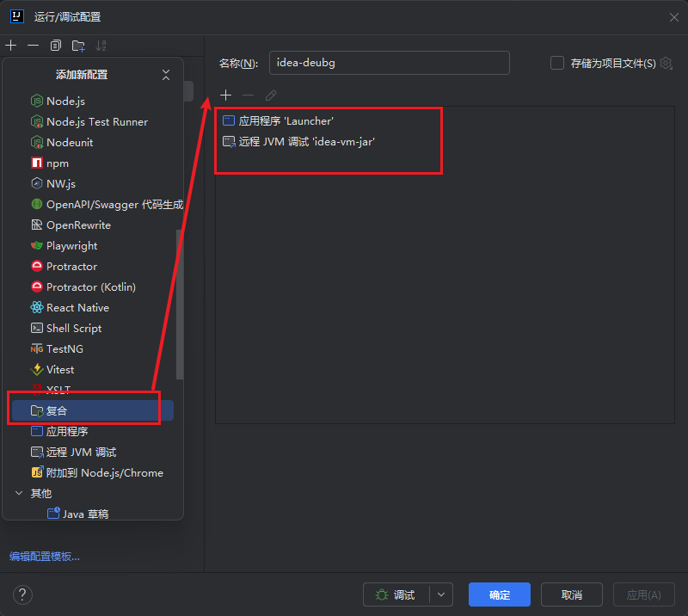Copy the selected configuration icon
This screenshot has height=616, width=688.
[55, 46]
